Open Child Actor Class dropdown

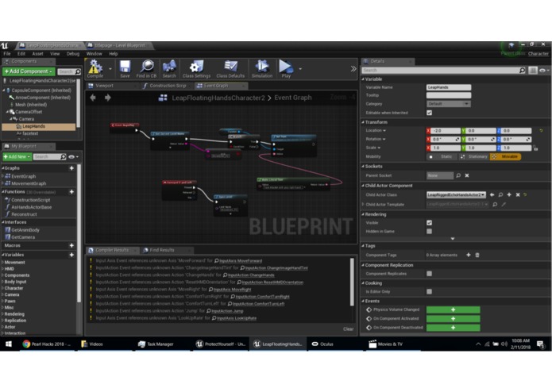click(x=456, y=194)
